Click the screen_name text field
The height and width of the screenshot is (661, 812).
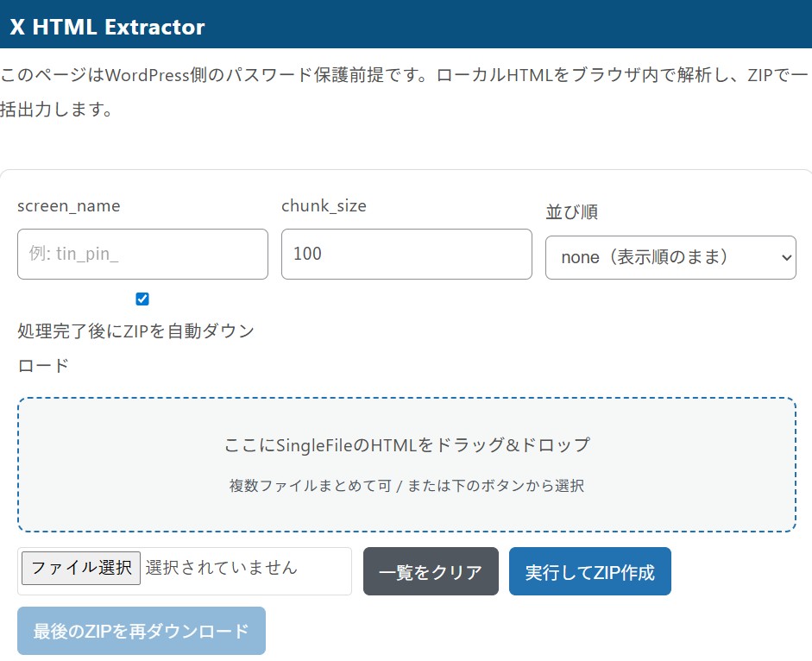[142, 254]
